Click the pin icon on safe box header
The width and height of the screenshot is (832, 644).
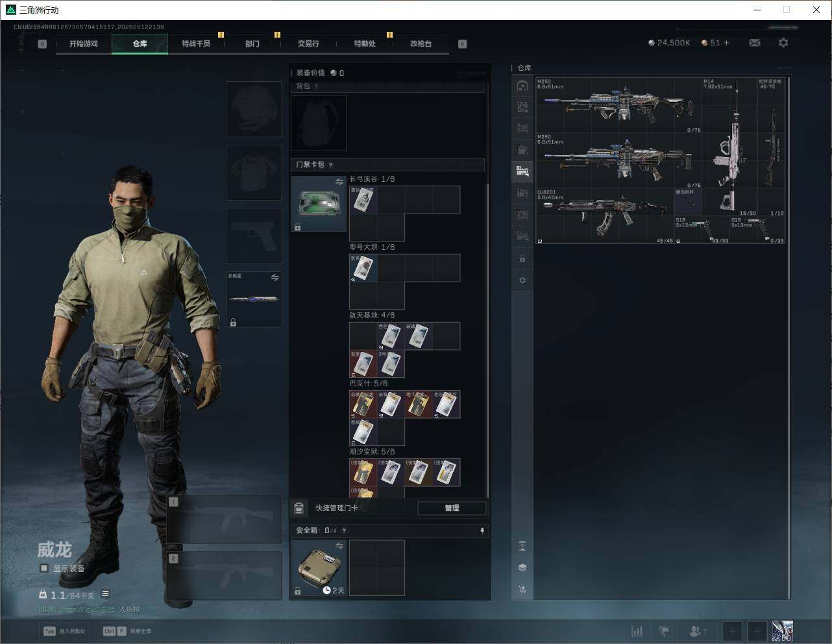[x=482, y=530]
